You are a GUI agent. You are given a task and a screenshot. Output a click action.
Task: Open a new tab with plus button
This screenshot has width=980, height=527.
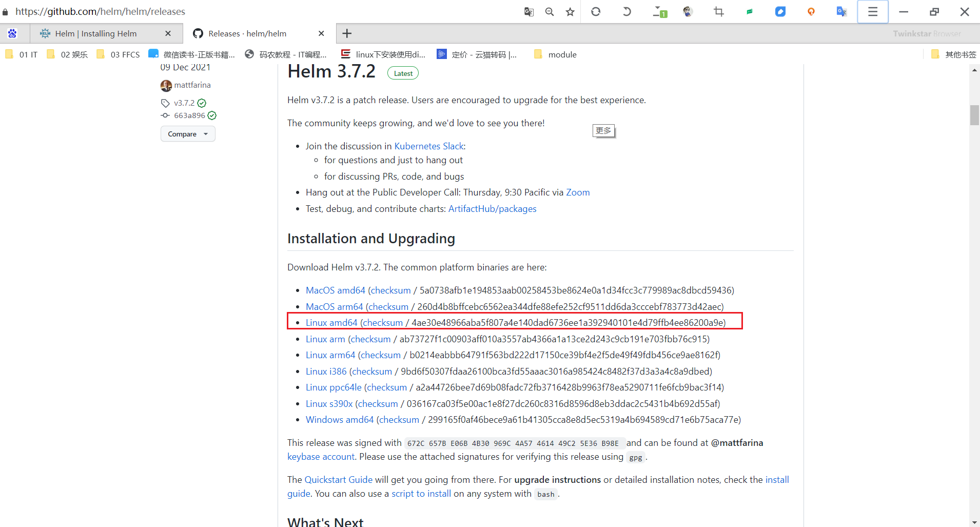point(347,33)
